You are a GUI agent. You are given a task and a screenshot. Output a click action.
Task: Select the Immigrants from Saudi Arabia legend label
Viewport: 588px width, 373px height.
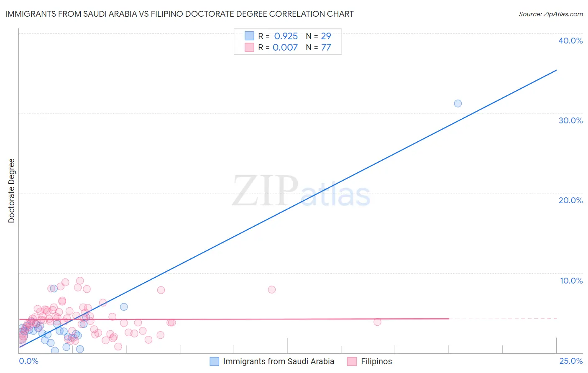pyautogui.click(x=279, y=361)
